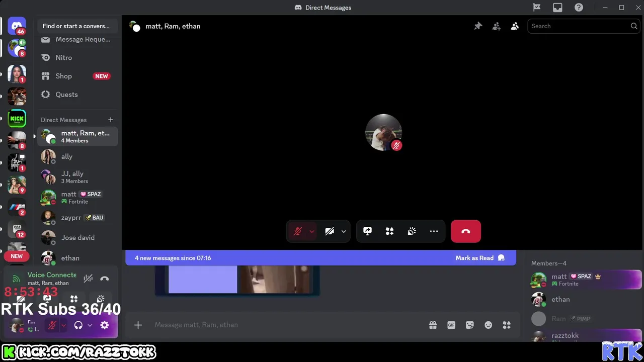644x362 pixels.
Task: Open your profile avatar in the user panel
Action: click(17, 325)
